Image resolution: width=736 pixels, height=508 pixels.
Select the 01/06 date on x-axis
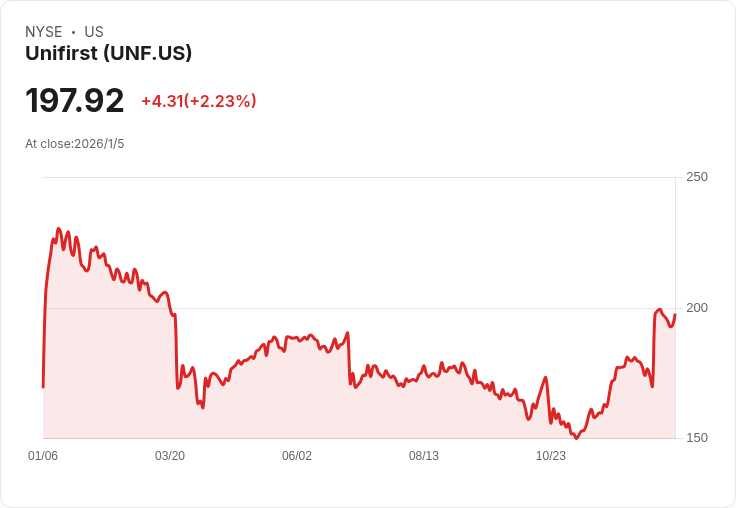43,456
